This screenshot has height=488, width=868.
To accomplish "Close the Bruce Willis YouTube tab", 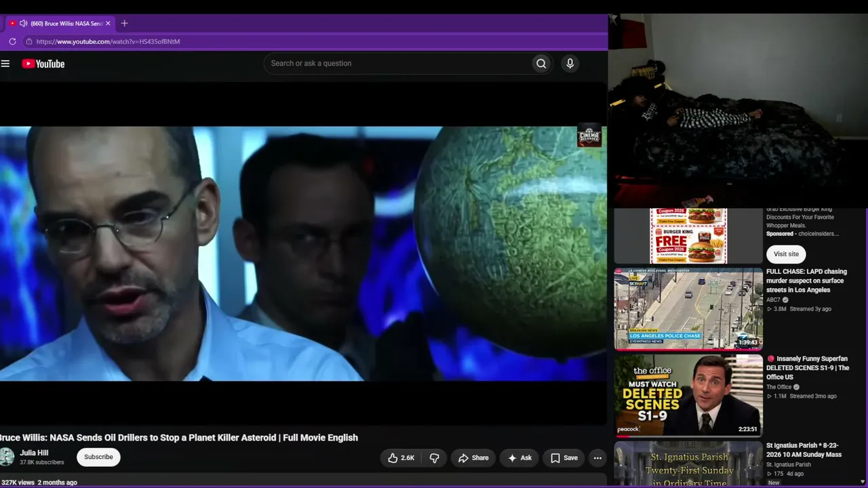I will click(108, 23).
